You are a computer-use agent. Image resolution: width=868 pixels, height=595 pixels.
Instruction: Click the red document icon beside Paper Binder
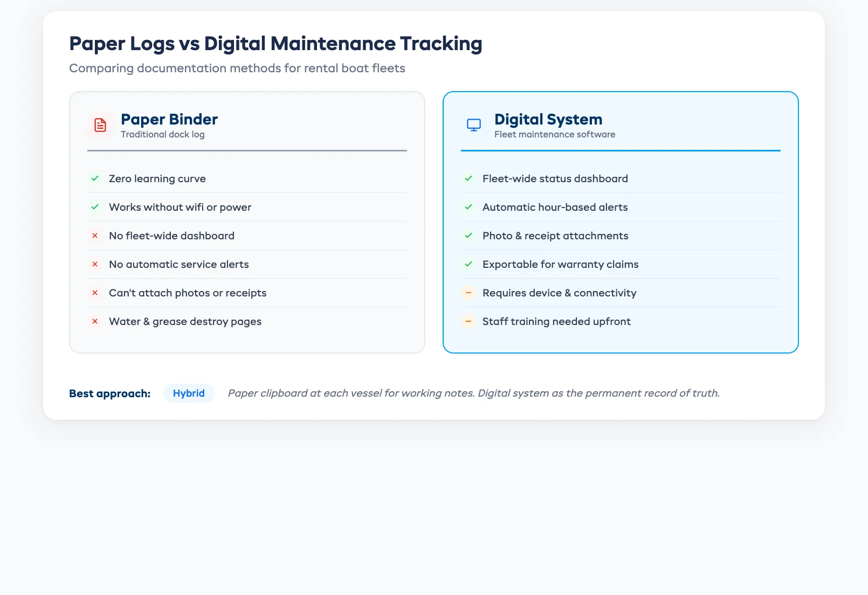100,125
